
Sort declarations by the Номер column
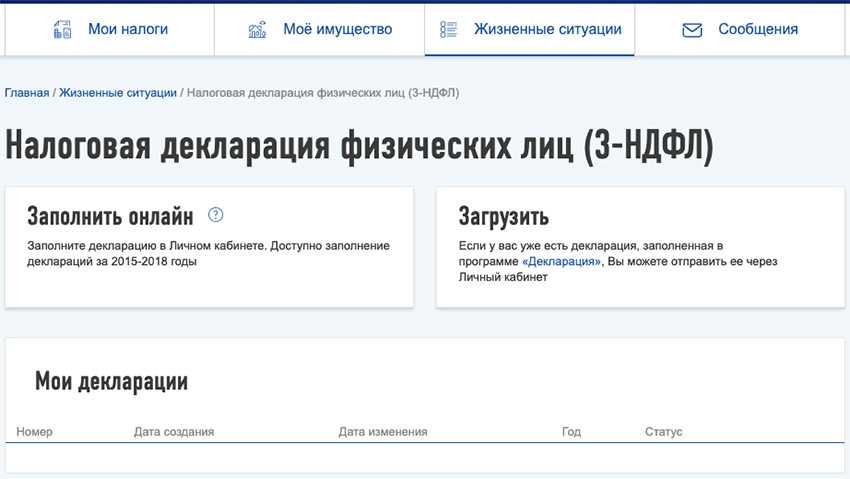(x=35, y=432)
